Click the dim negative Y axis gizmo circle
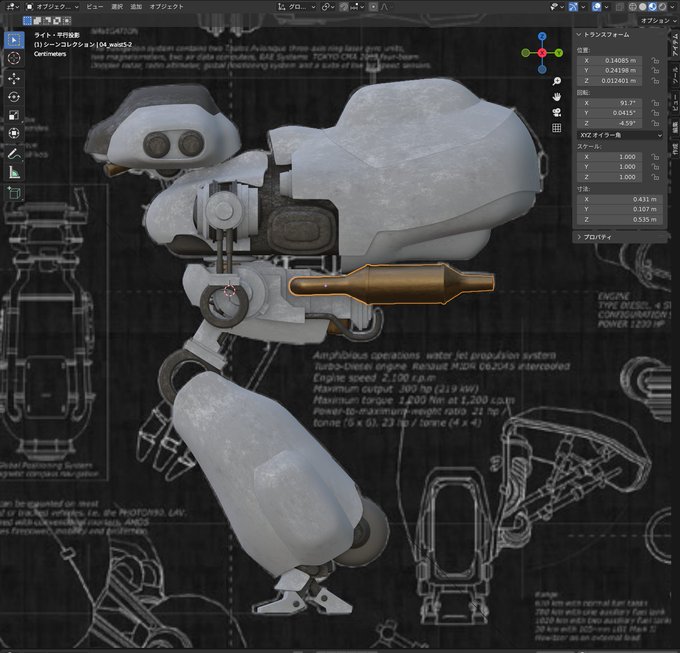The image size is (680, 653). tap(526, 53)
